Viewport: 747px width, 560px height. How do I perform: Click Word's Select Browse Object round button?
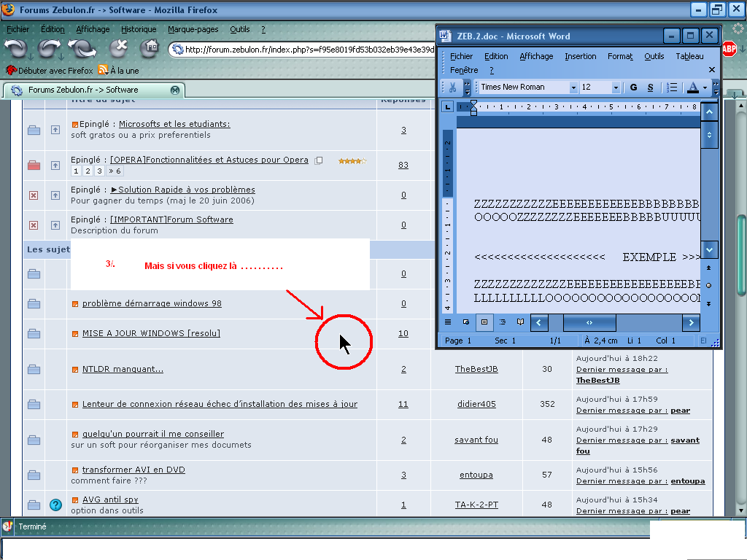[708, 286]
